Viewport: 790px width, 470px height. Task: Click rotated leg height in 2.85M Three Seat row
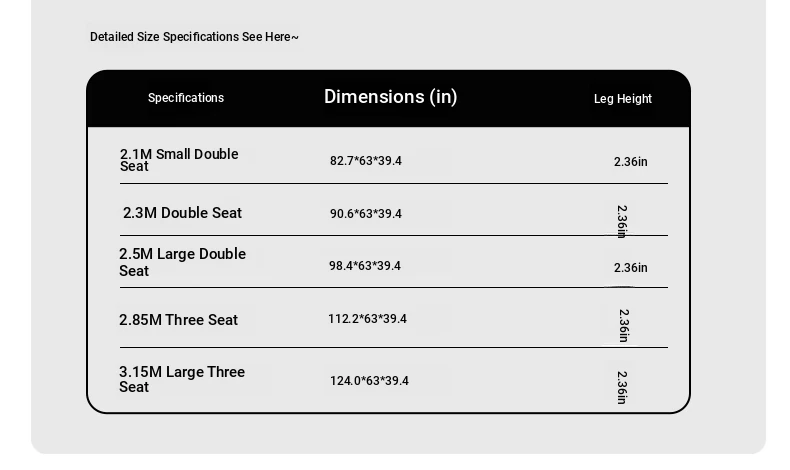click(x=623, y=325)
